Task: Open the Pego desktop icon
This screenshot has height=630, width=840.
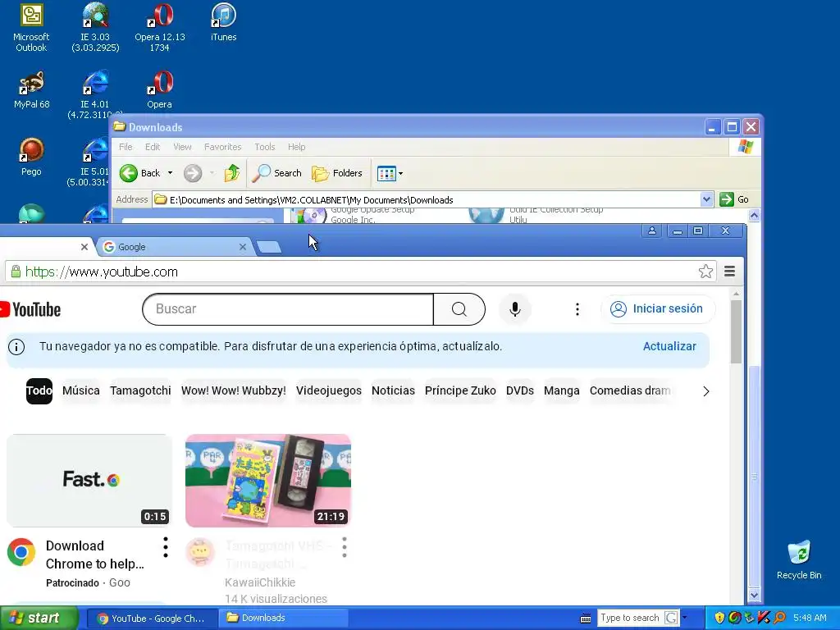Action: click(x=31, y=157)
